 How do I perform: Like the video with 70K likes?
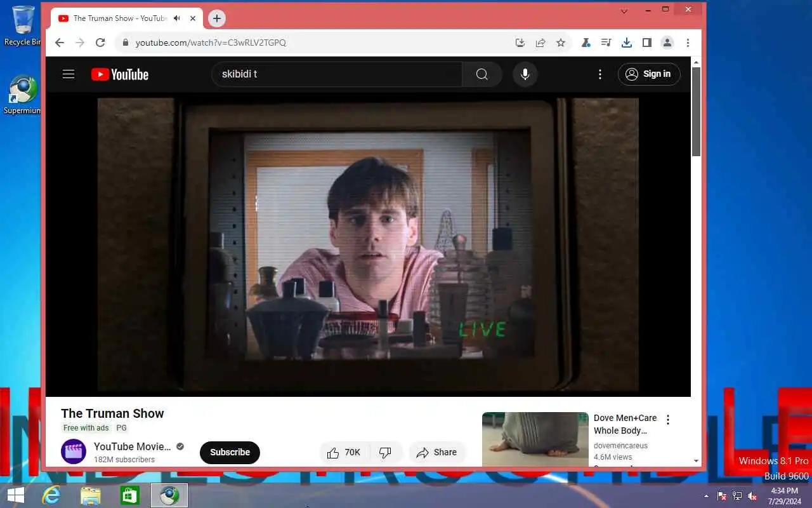[x=344, y=453]
